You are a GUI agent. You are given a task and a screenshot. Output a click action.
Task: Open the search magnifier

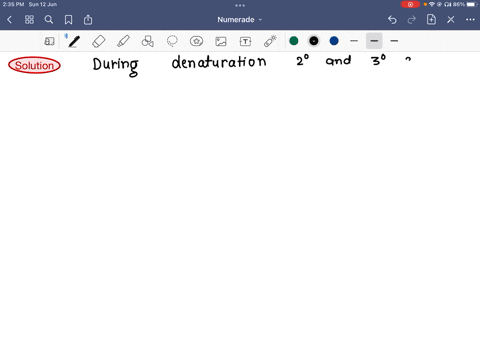49,20
